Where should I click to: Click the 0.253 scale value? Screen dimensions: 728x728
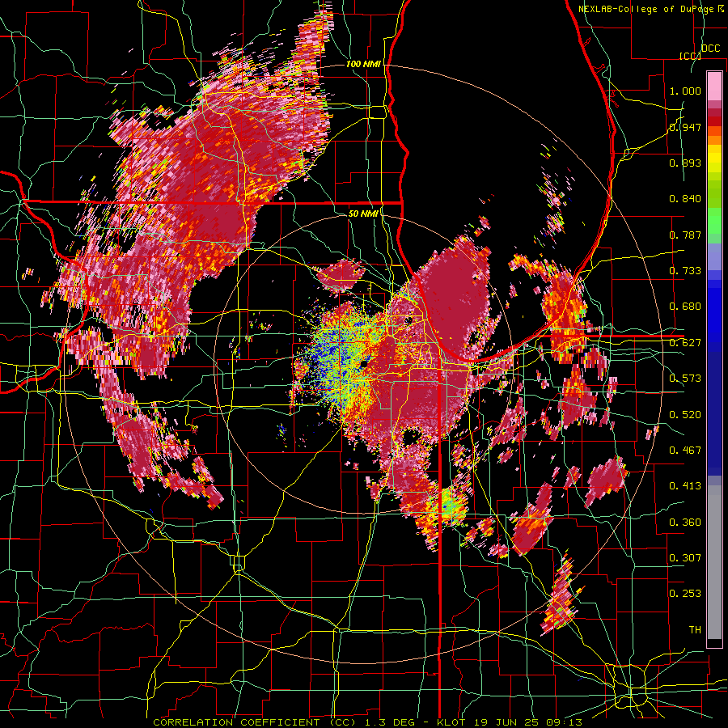tap(685, 594)
